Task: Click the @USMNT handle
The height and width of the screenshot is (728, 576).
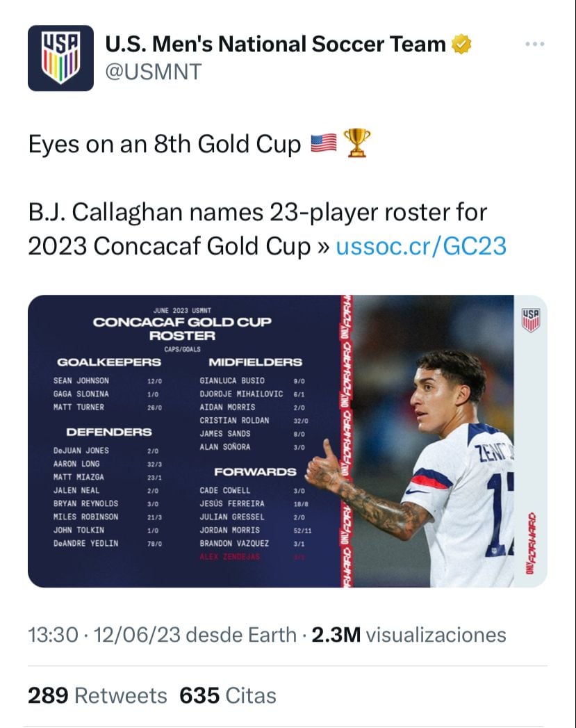Action: pyautogui.click(x=150, y=70)
